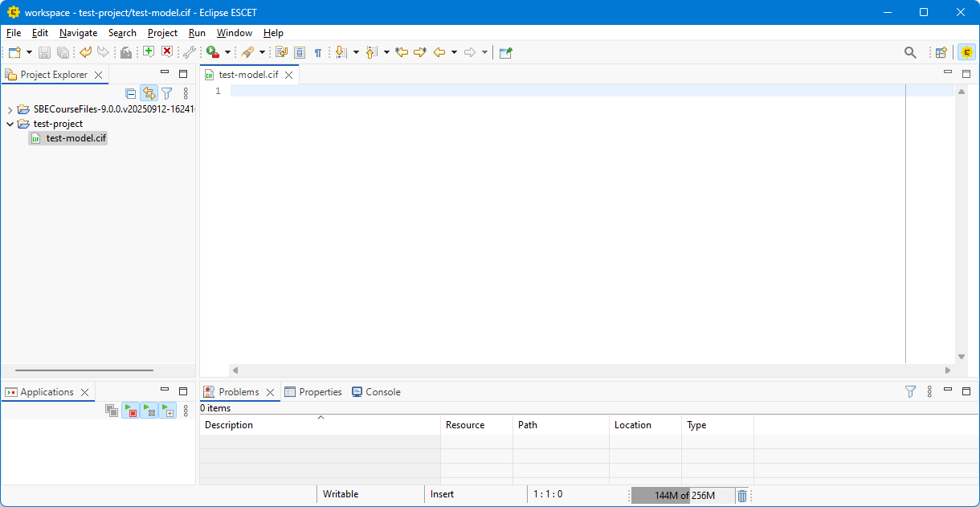
Task: Collapse all in Project Explorer toolbar
Action: [x=131, y=93]
